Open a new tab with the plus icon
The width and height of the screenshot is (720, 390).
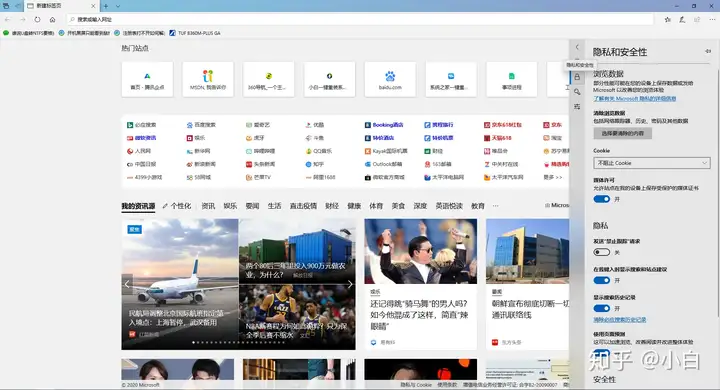(x=106, y=6)
